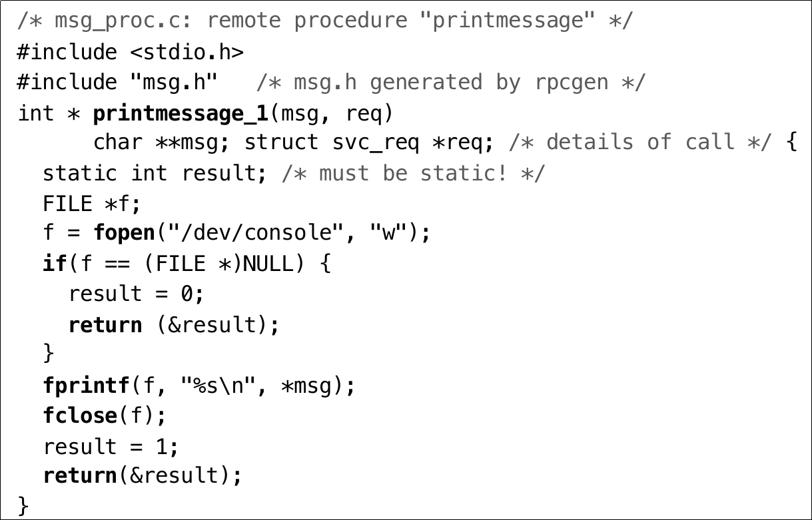
Task: Click the char keyword before **msg
Action: (x=118, y=142)
